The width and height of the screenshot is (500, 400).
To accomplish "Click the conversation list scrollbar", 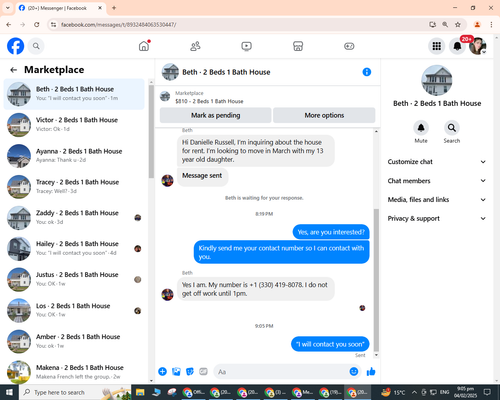I will [x=151, y=132].
